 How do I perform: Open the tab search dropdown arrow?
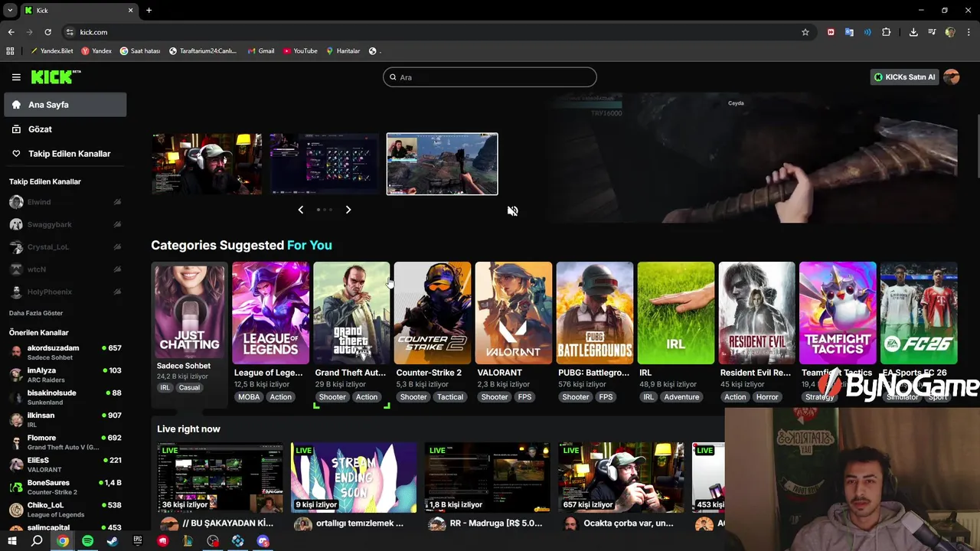pyautogui.click(x=10, y=11)
